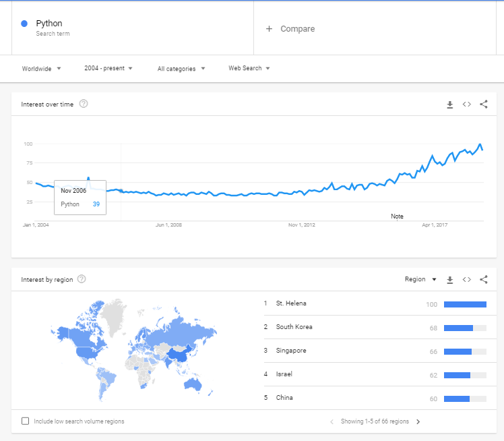
Task: Open the Web Search type dropdown
Action: point(249,68)
